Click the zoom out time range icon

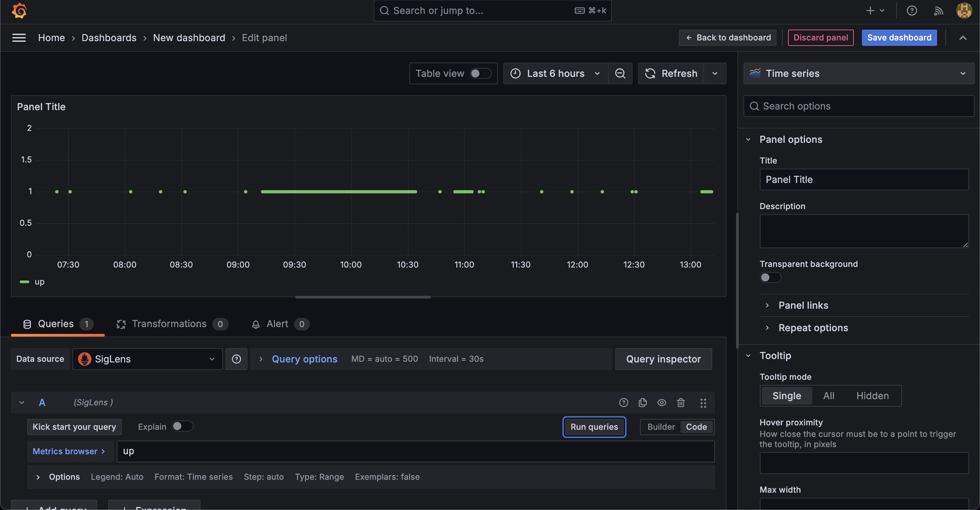tap(620, 73)
